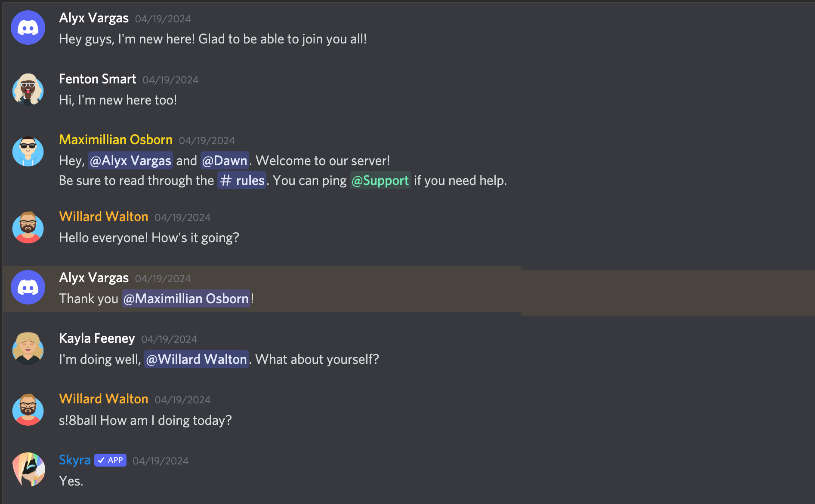Click the Skyra username
Image resolution: width=815 pixels, height=504 pixels.
point(74,460)
